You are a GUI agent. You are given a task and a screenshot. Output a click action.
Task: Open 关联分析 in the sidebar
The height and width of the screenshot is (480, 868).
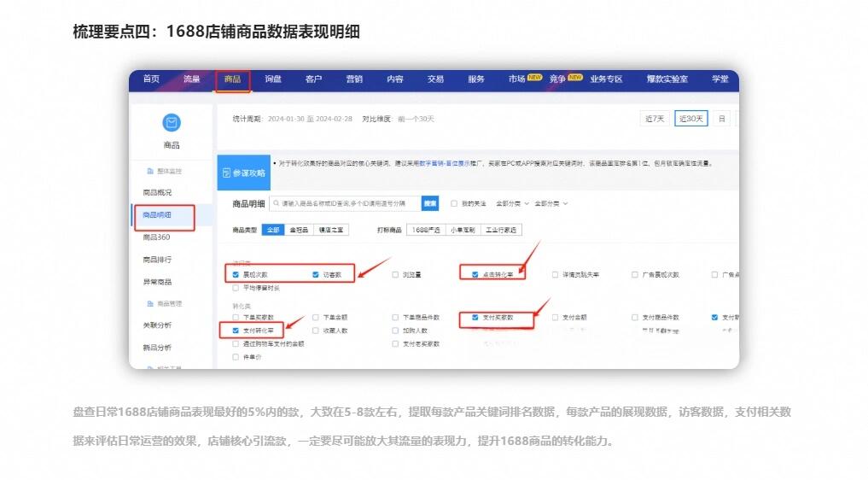click(x=157, y=325)
